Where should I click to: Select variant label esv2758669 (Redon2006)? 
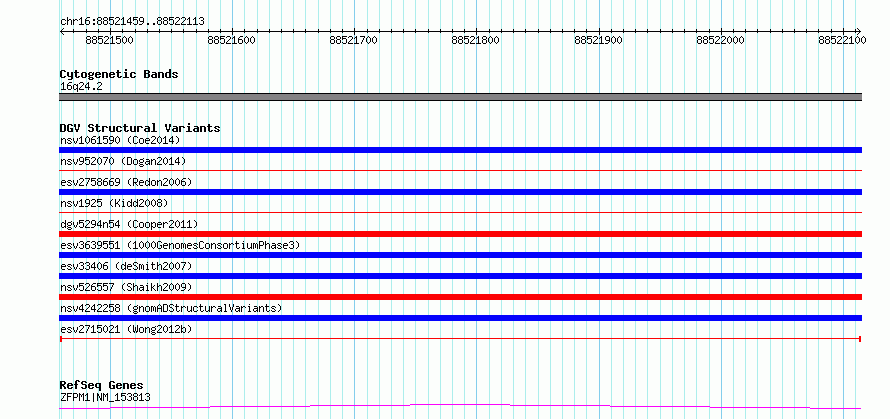126,182
